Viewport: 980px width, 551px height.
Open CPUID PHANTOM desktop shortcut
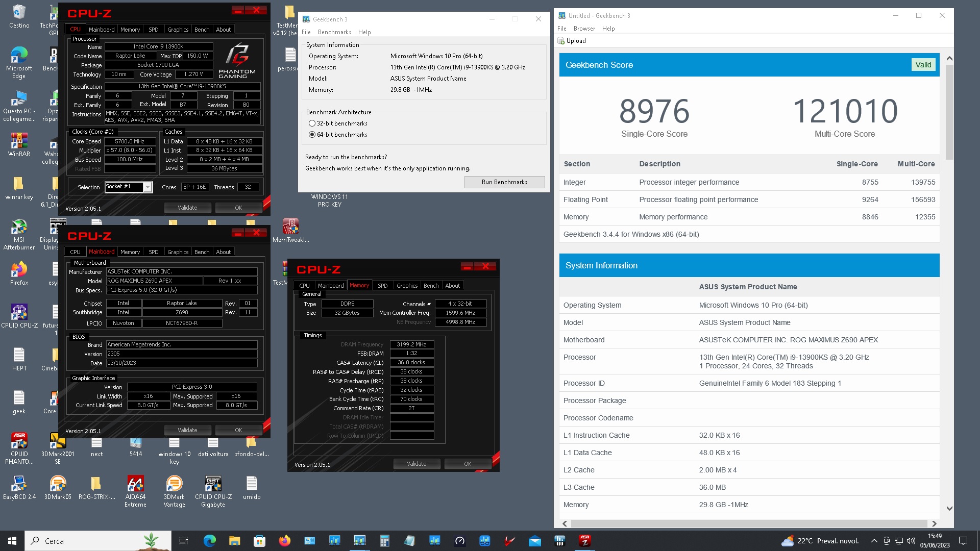coord(19,448)
